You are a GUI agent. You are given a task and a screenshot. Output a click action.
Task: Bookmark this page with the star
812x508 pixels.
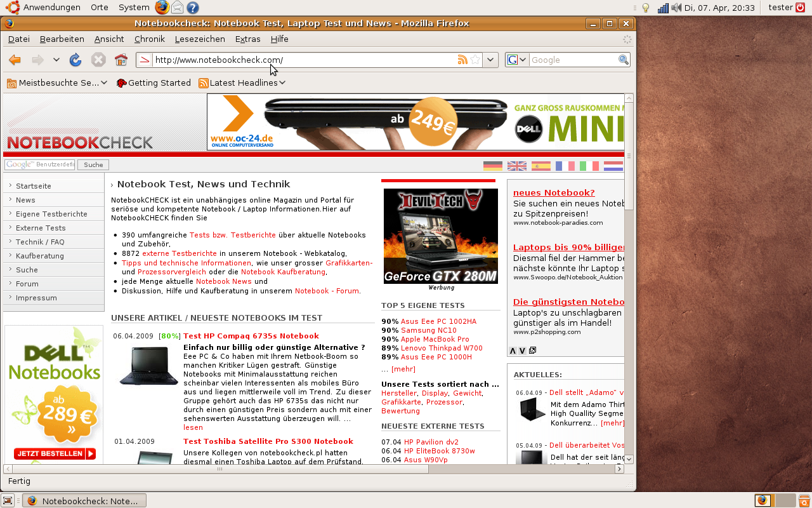point(475,60)
